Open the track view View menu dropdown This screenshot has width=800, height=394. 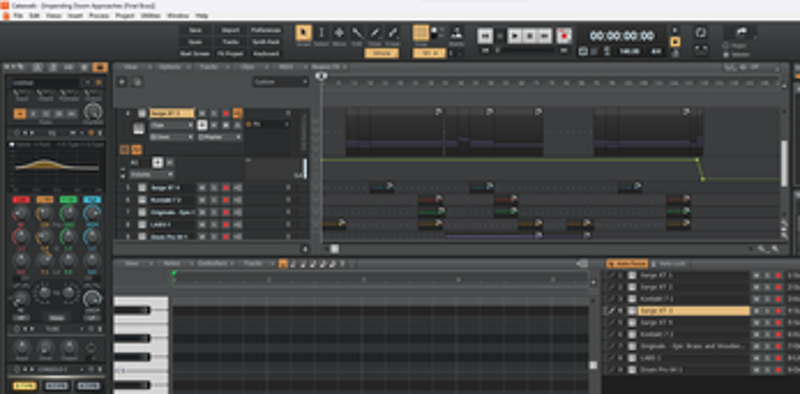click(134, 67)
